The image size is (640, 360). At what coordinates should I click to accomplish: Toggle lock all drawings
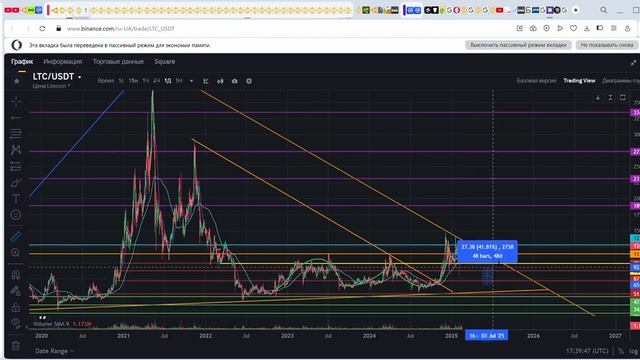coord(16,307)
